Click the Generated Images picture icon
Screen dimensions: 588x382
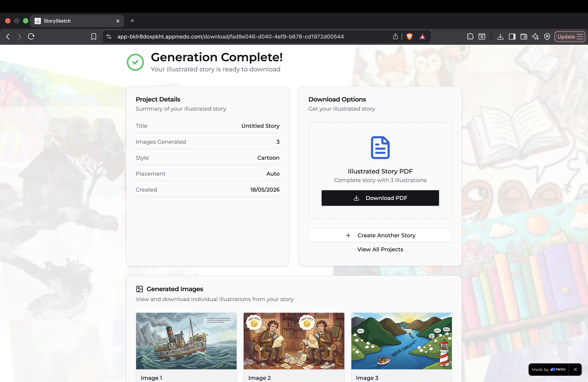click(140, 289)
